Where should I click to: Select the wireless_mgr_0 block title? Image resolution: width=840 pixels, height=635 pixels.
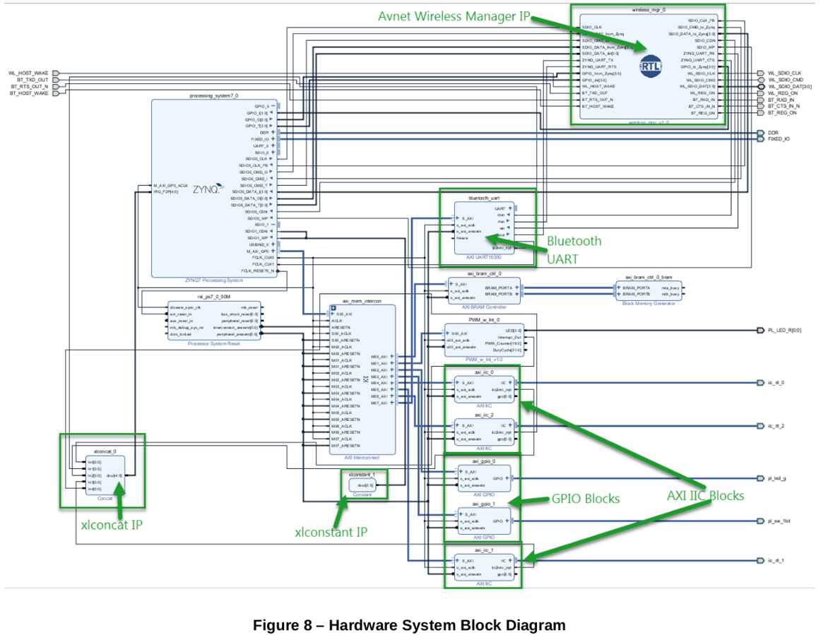pyautogui.click(x=649, y=10)
